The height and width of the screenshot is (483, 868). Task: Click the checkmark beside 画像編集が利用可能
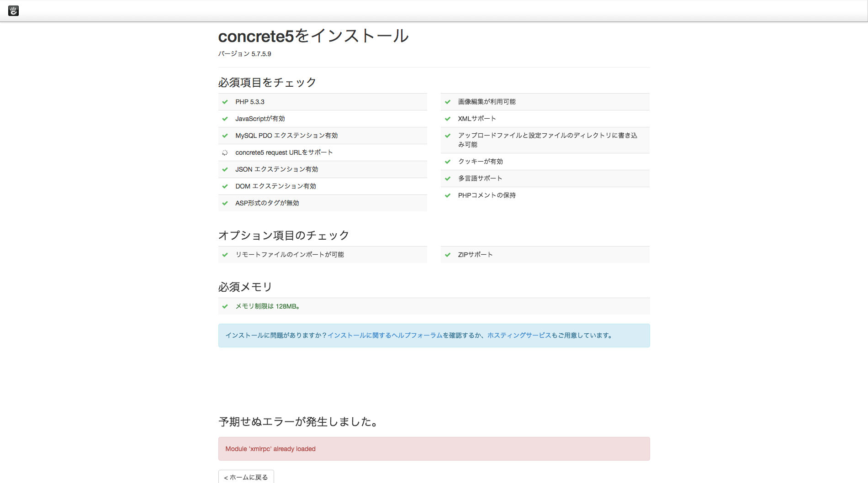[448, 102]
